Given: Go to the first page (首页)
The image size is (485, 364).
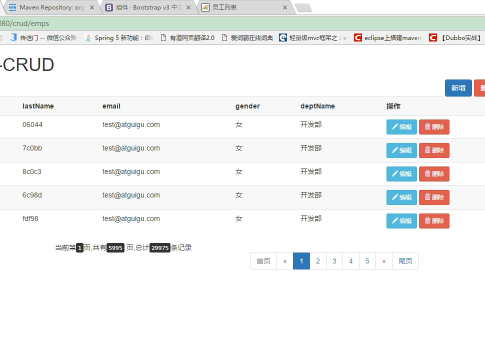Looking at the screenshot, I should pos(263,261).
